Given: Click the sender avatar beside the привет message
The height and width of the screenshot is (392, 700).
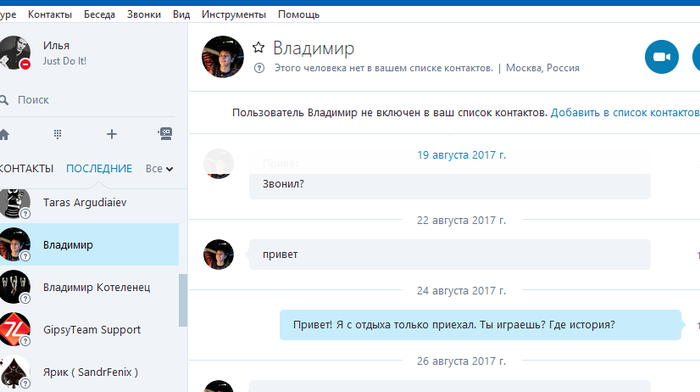Looking at the screenshot, I should (218, 254).
